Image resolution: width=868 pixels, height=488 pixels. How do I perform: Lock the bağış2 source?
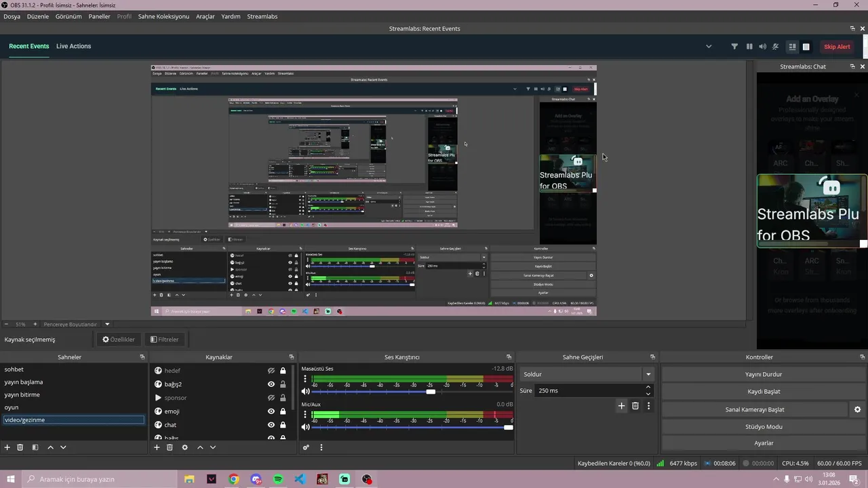(x=283, y=384)
